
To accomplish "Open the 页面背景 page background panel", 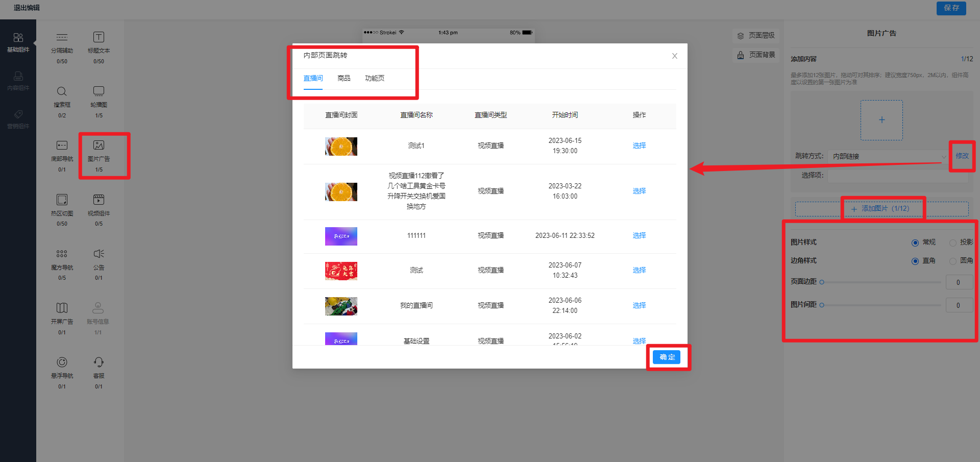I will [756, 55].
